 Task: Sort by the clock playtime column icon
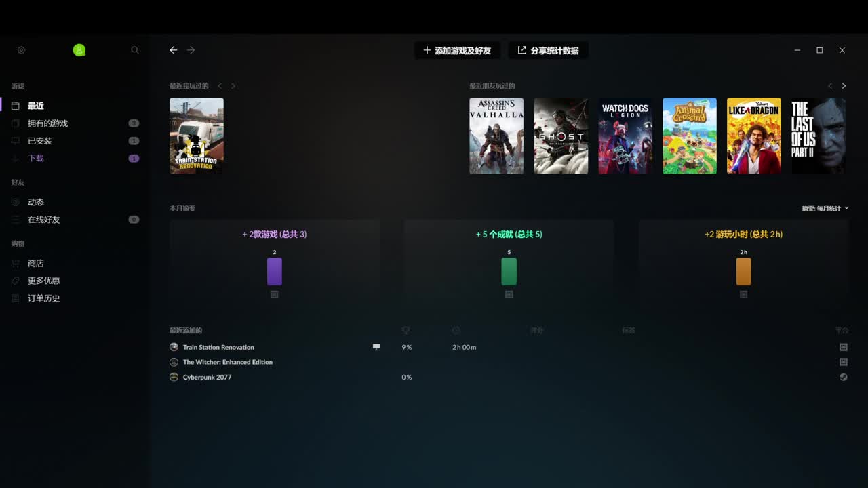coord(456,331)
